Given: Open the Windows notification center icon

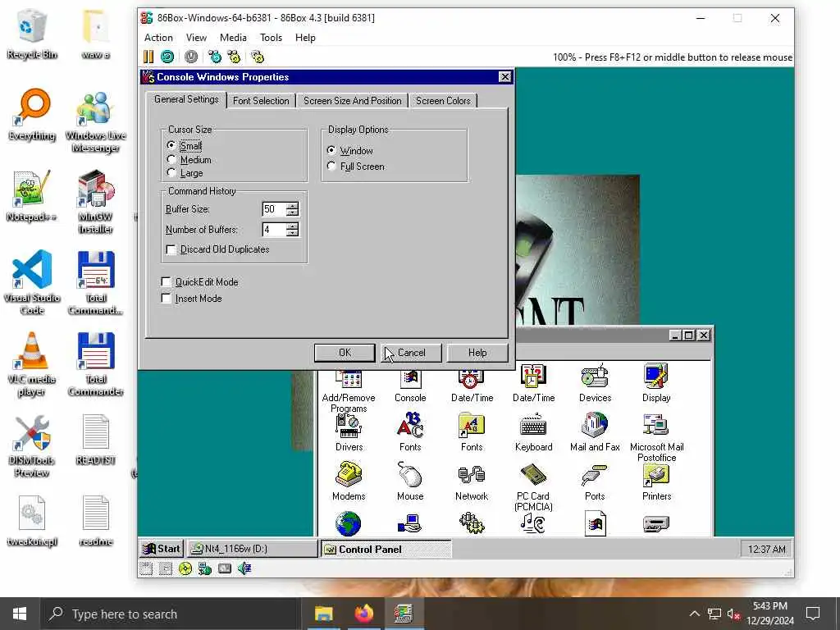Looking at the screenshot, I should [813, 614].
